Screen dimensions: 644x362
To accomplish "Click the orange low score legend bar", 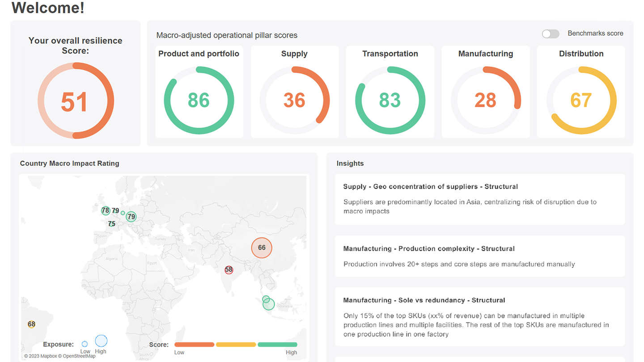I will pyautogui.click(x=194, y=345).
